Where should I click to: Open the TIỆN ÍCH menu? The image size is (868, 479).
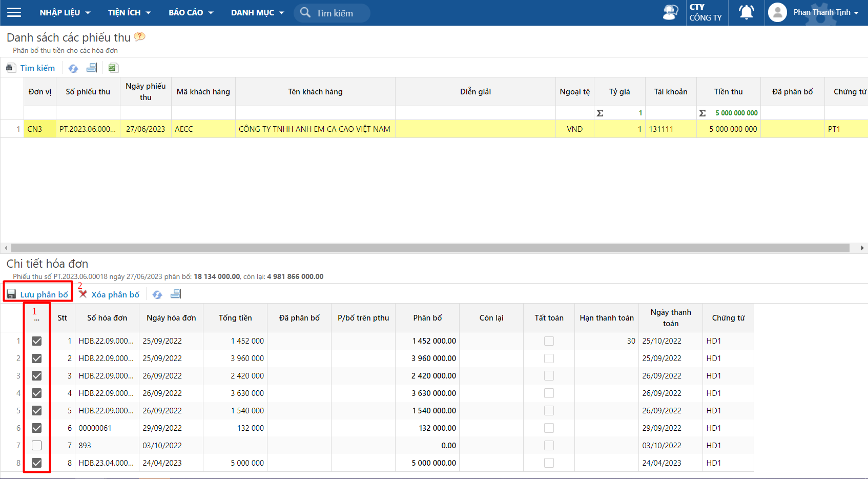pos(129,12)
